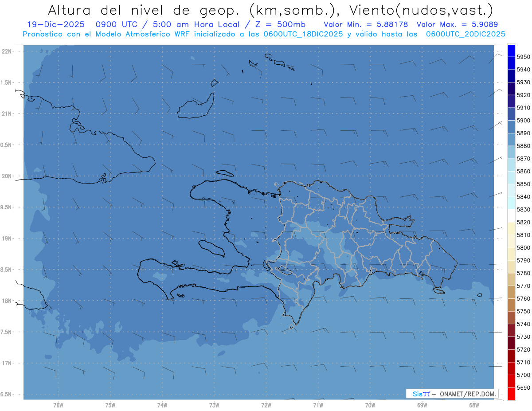Click the '5750' legend value
Viewport: 532px width, 411px height.
tap(523, 311)
